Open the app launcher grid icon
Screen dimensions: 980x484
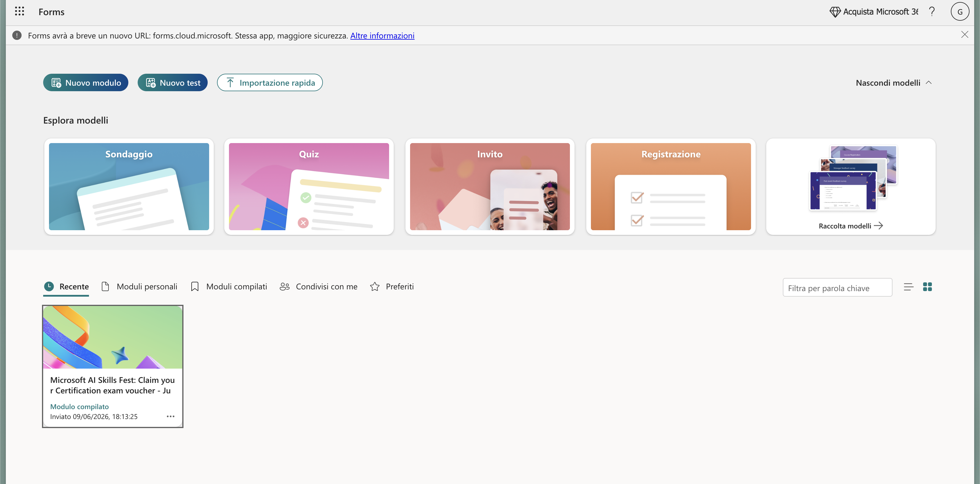point(20,11)
